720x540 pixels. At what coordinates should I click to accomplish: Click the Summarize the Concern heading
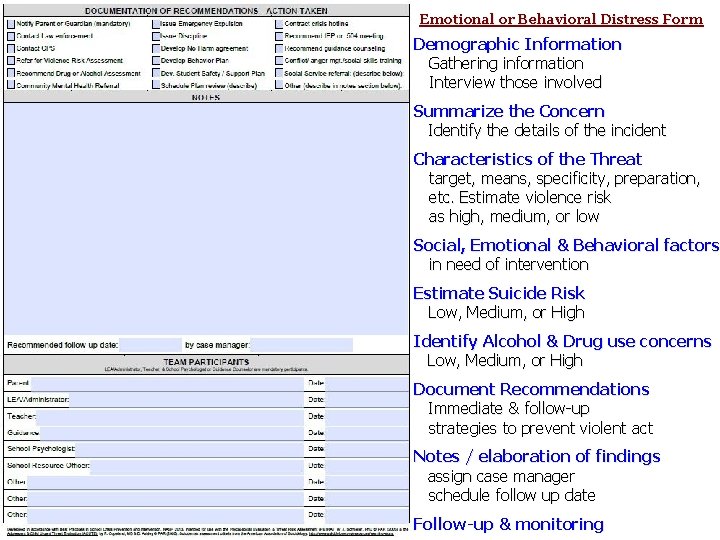[x=509, y=111]
